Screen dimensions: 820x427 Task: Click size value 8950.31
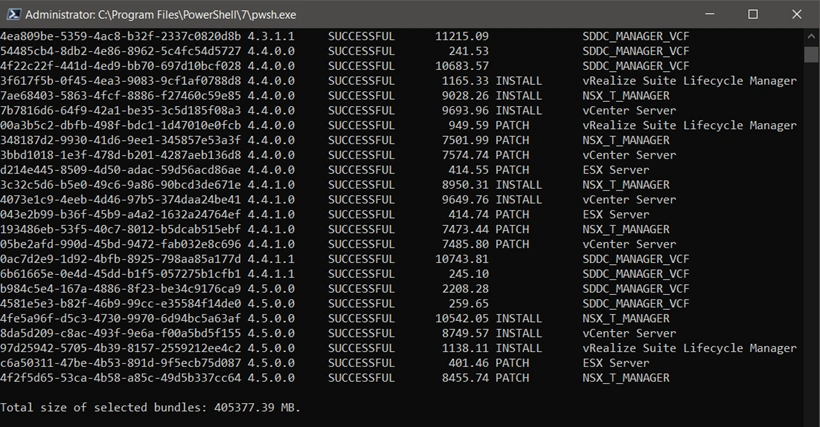[465, 184]
